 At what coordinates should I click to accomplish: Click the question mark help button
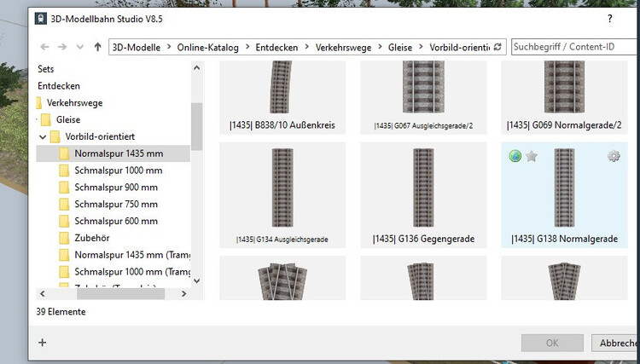(x=610, y=19)
